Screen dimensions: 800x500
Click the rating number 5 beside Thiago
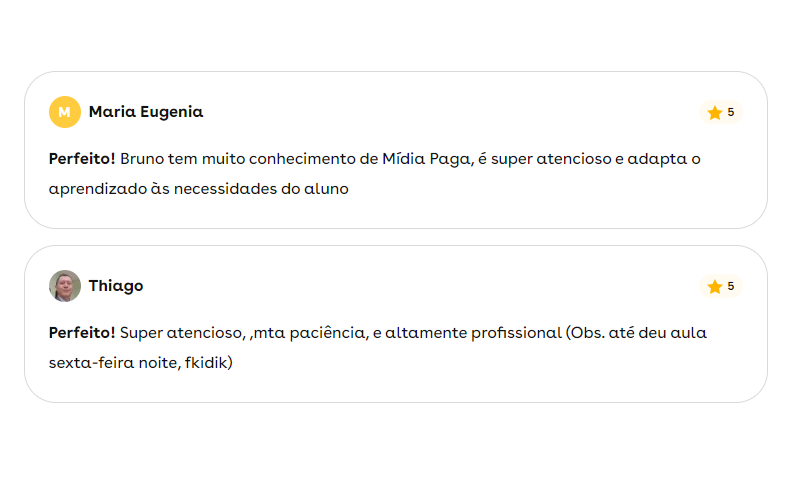pos(731,286)
